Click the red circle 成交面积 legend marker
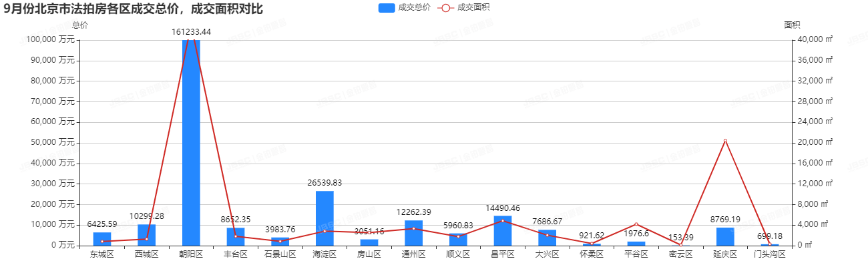The image size is (868, 267). coord(445,7)
